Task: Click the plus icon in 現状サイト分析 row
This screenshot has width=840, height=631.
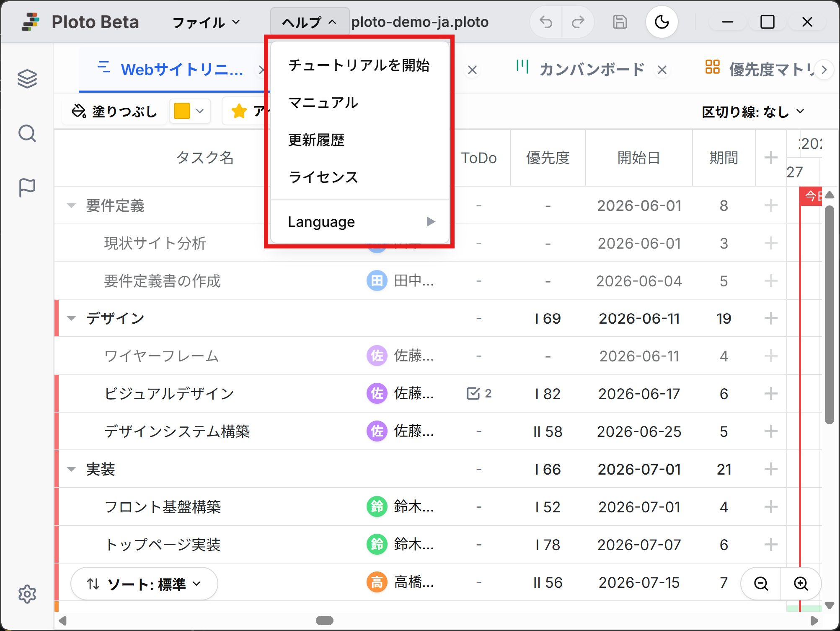Action: tap(770, 243)
